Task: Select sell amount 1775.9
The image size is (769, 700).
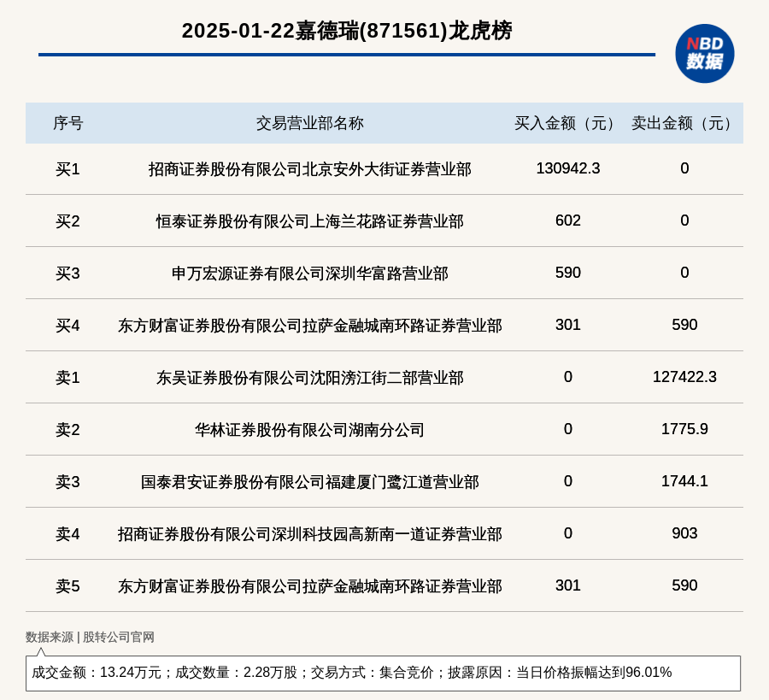Action: (x=684, y=429)
